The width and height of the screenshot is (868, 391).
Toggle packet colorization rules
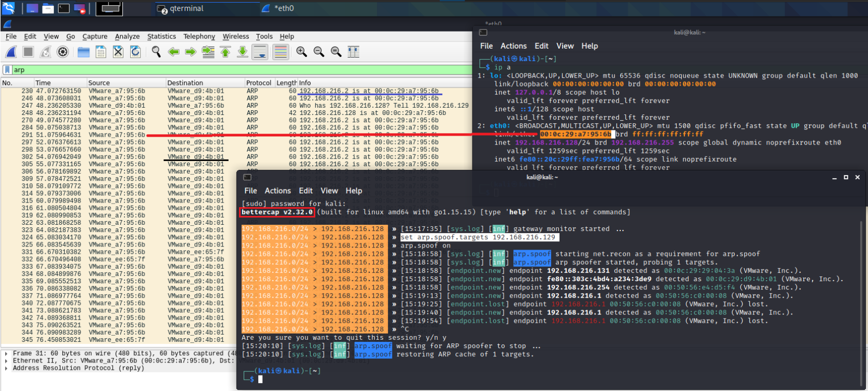[x=281, y=52]
